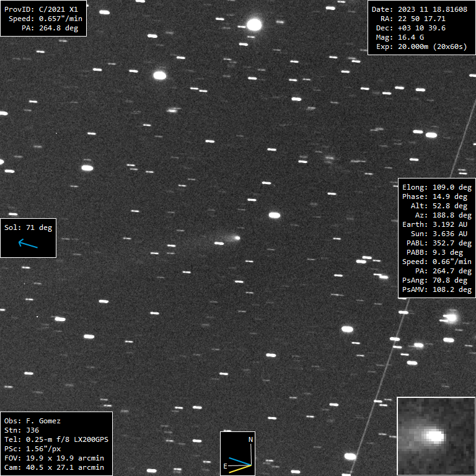This screenshot has height=476, width=476.
Task: Click the 'Exp: 20.000m (20x60s)' text
Action: coord(421,46)
